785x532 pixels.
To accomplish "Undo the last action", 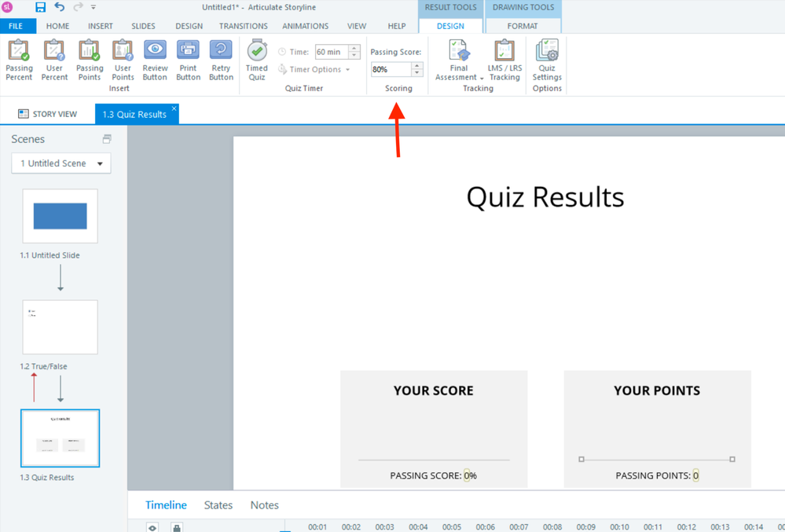I will (x=60, y=7).
